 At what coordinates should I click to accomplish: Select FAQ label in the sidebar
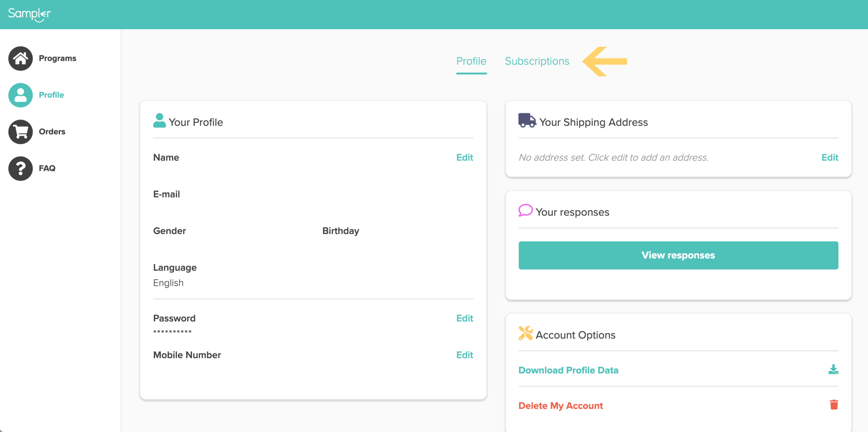click(x=47, y=168)
